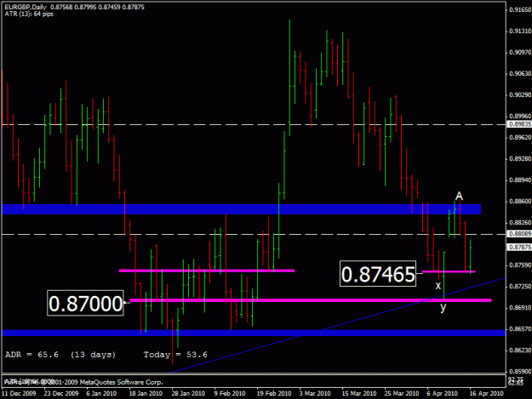
Task: Click the 16 Apr 2010 date label
Action: [487, 393]
